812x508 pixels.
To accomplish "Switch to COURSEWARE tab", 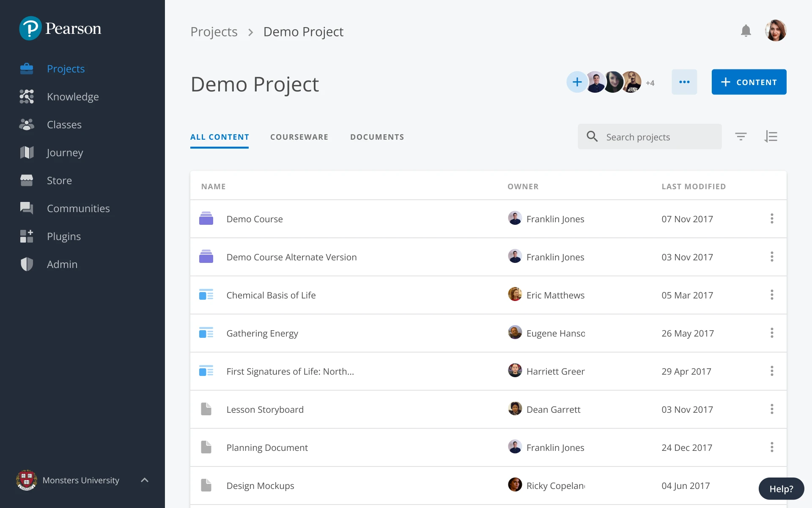I will coord(299,137).
